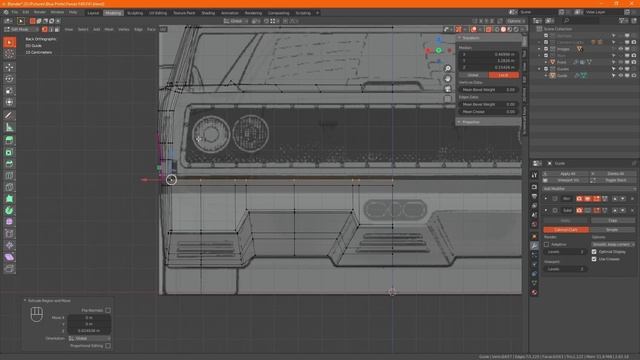The height and width of the screenshot is (360, 640).
Task: Select the Smooth vertices tool
Action: (x=9, y=222)
